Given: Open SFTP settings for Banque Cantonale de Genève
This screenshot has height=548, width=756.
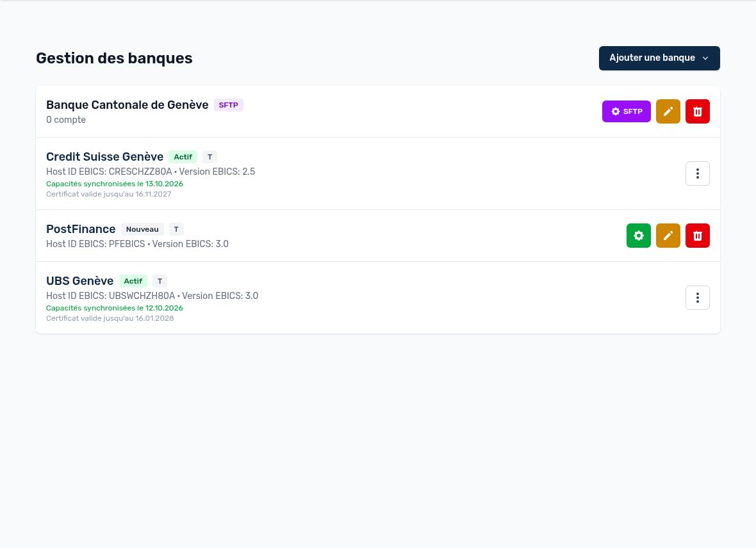Looking at the screenshot, I should (626, 111).
